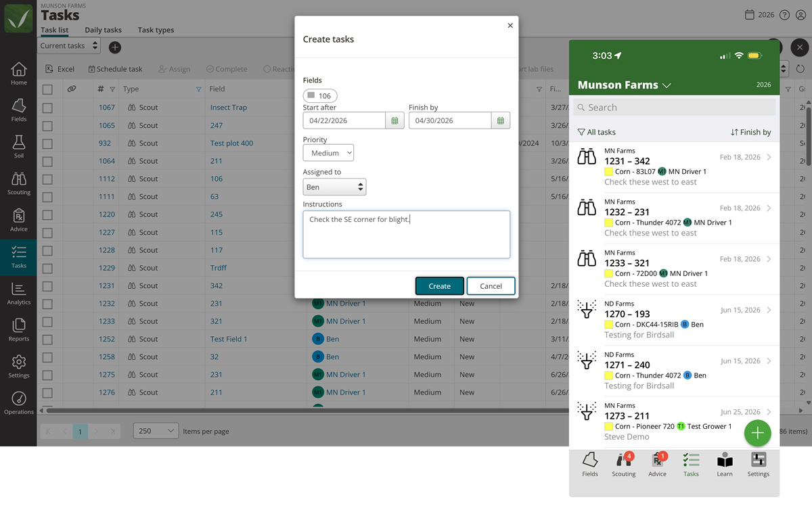Image resolution: width=812 pixels, height=508 pixels.
Task: Open the Advice Rx sidebar icon
Action: [19, 221]
